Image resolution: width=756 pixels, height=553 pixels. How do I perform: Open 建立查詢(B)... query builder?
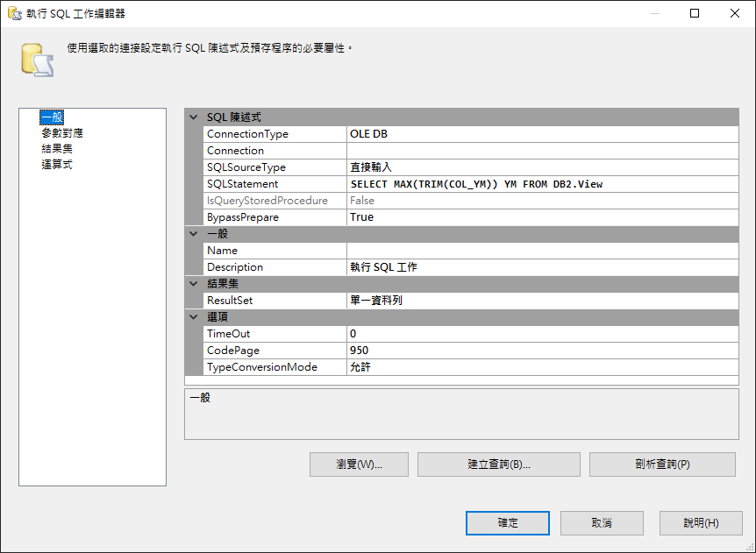498,464
